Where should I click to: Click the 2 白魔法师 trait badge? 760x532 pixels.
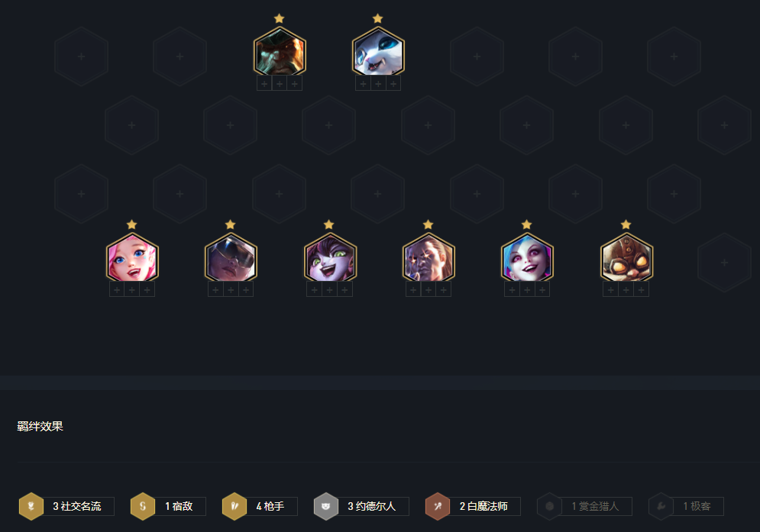coord(473,506)
